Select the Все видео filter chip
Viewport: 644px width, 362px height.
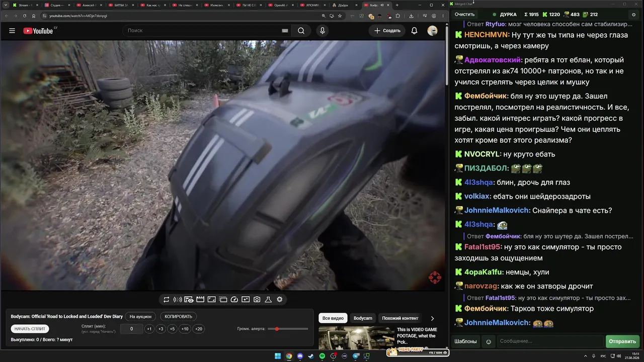tap(333, 318)
